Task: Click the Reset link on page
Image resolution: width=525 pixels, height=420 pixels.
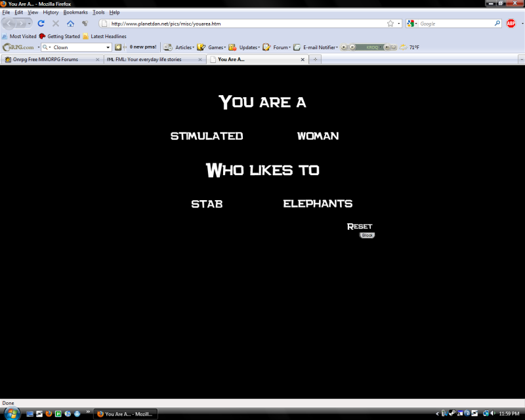Action: pyautogui.click(x=360, y=226)
